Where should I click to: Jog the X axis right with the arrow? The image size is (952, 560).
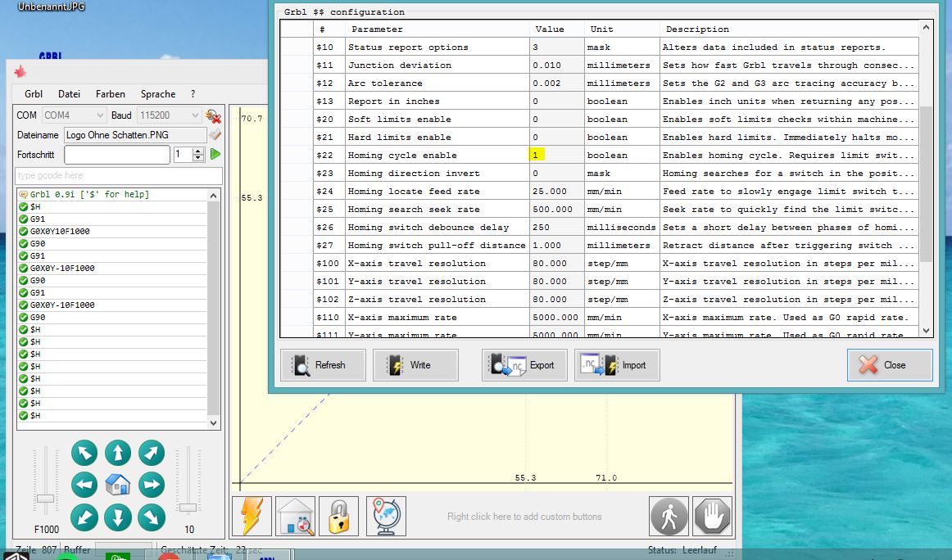click(152, 485)
